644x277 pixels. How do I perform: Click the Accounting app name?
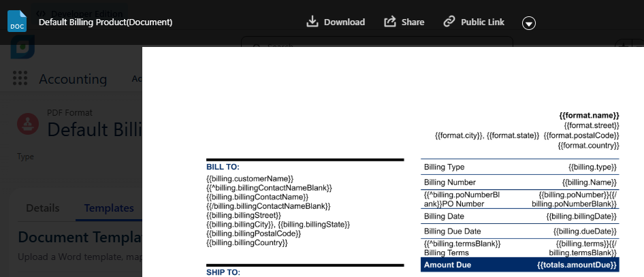pos(73,79)
